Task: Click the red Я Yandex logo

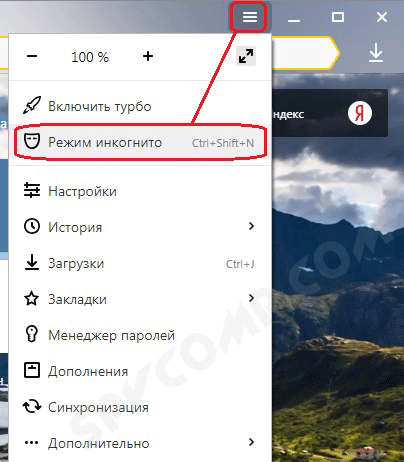Action: pos(360,113)
